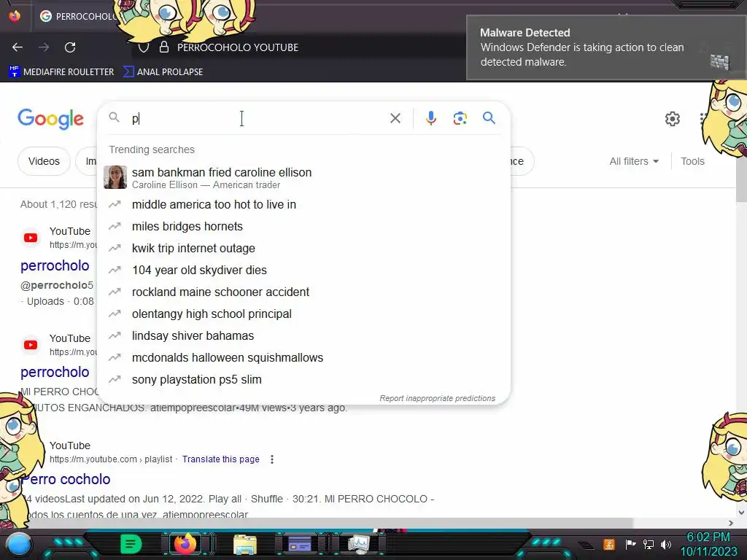
Task: Expand the All filters dropdown
Action: point(634,161)
